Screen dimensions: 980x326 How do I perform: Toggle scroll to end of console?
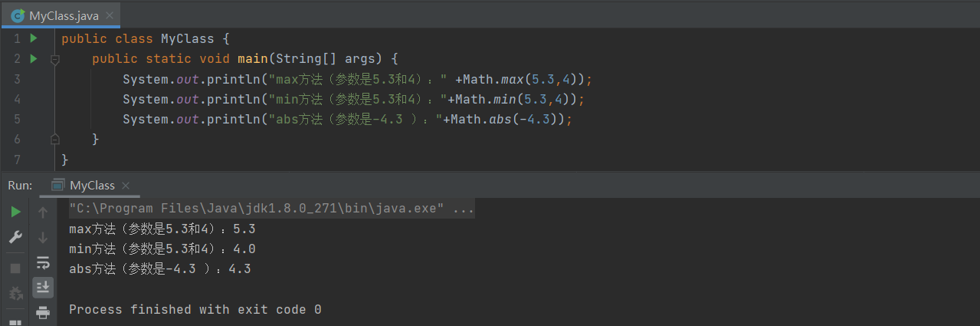43,287
